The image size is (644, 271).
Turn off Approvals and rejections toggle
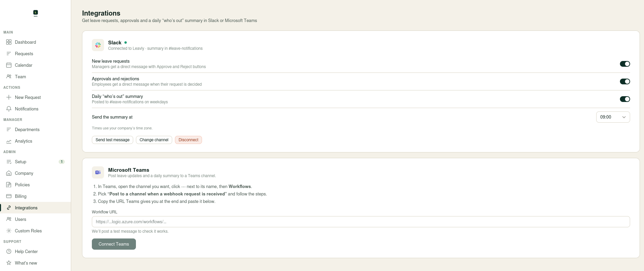[x=625, y=82]
